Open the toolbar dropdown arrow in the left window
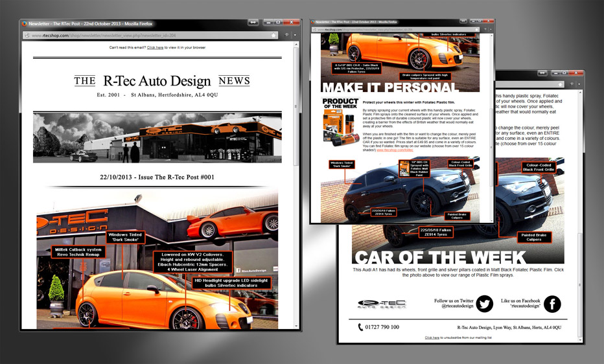This screenshot has height=364, width=604. (295, 35)
